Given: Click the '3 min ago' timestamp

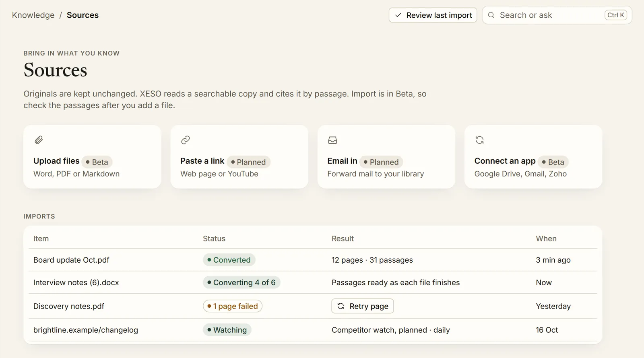Looking at the screenshot, I should tap(553, 260).
